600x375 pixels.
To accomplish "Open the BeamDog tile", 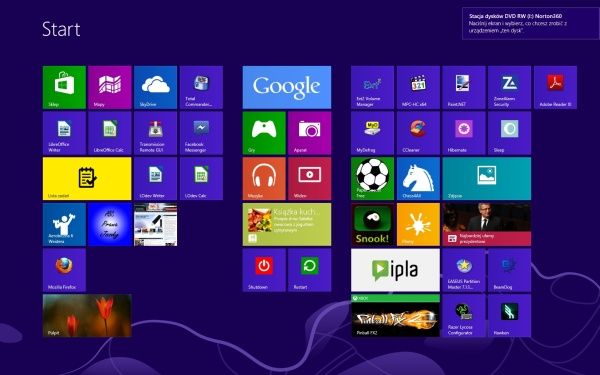I will (509, 270).
